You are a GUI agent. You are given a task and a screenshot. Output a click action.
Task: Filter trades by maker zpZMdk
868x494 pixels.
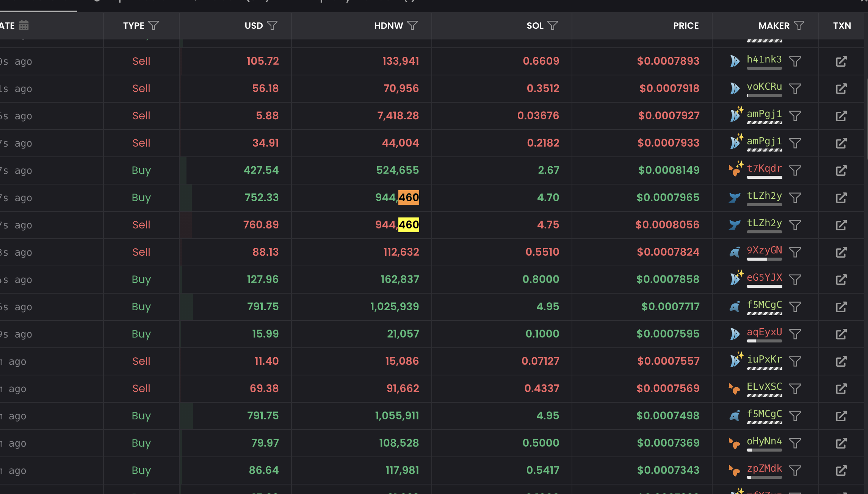click(795, 470)
